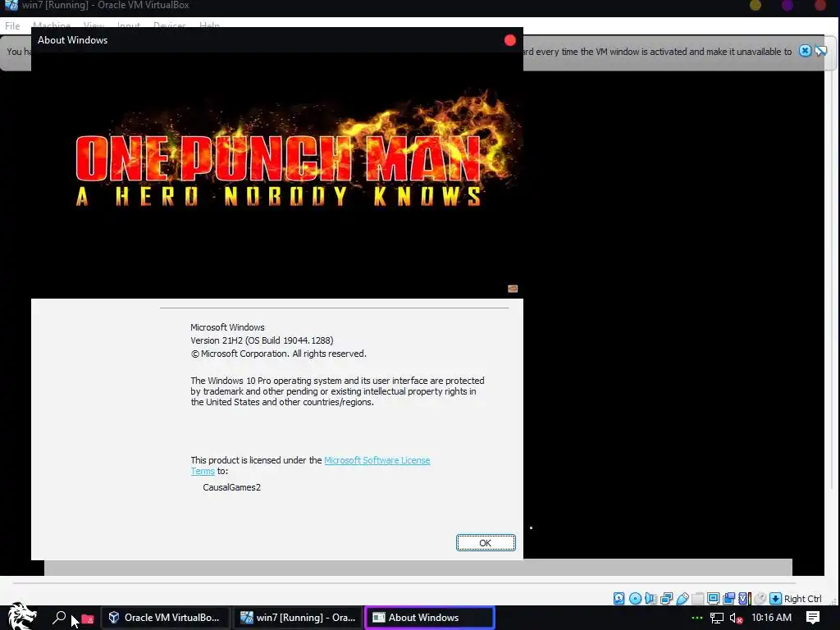Open the File menu in VirtualBox
Screen dimensions: 840x630
tap(12, 25)
